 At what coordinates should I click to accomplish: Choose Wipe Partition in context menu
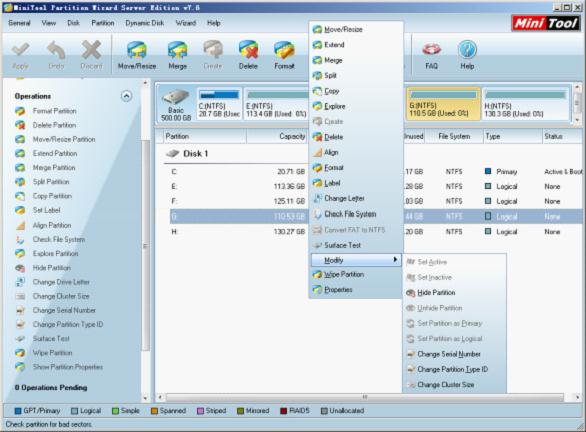tap(356, 275)
